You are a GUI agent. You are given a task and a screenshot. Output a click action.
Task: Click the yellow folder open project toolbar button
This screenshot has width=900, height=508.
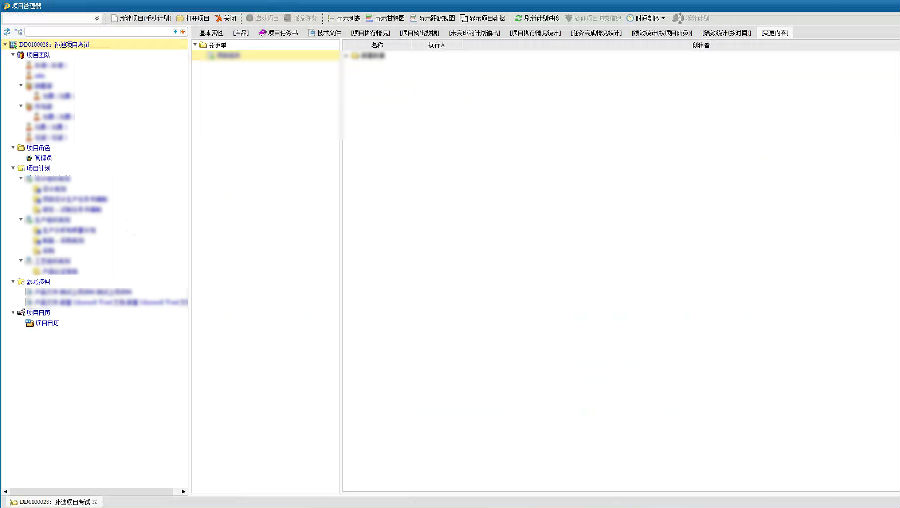(193, 18)
